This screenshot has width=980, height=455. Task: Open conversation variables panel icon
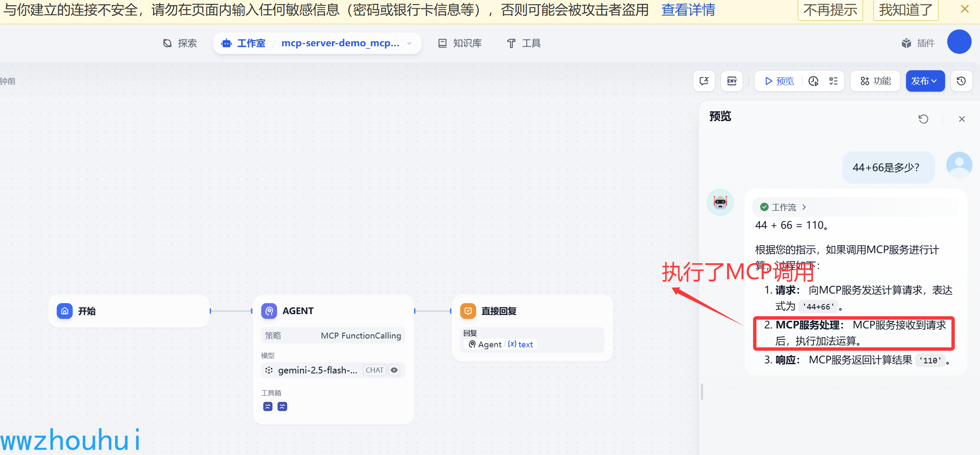[x=704, y=81]
